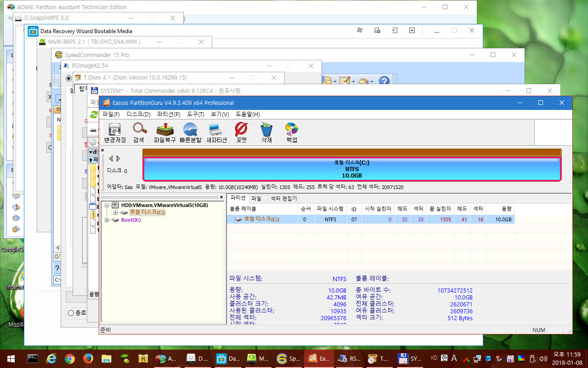The width and height of the screenshot is (588, 368).
Task: Open 파일(F) menu in PartitionGuru
Action: pyautogui.click(x=111, y=114)
